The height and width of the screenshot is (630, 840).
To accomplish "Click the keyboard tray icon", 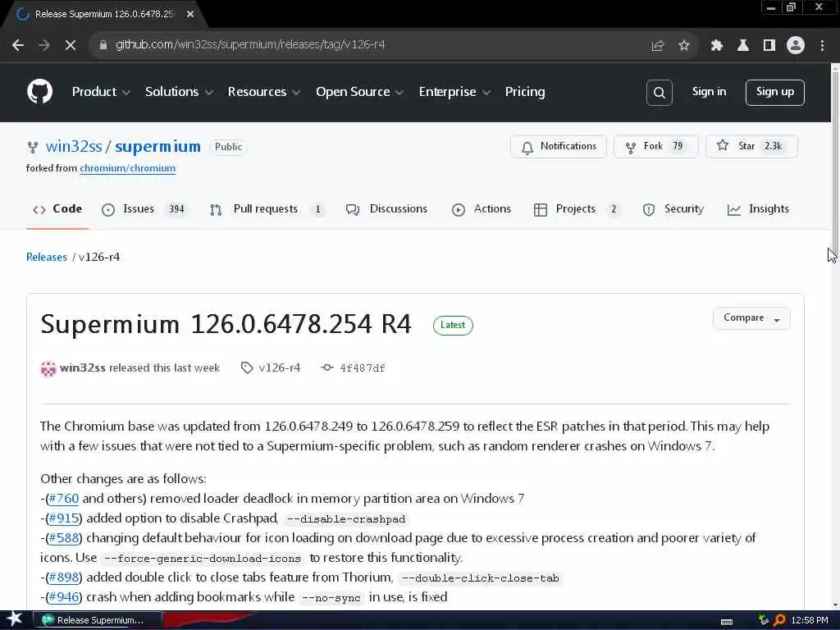I will pos(727,622).
